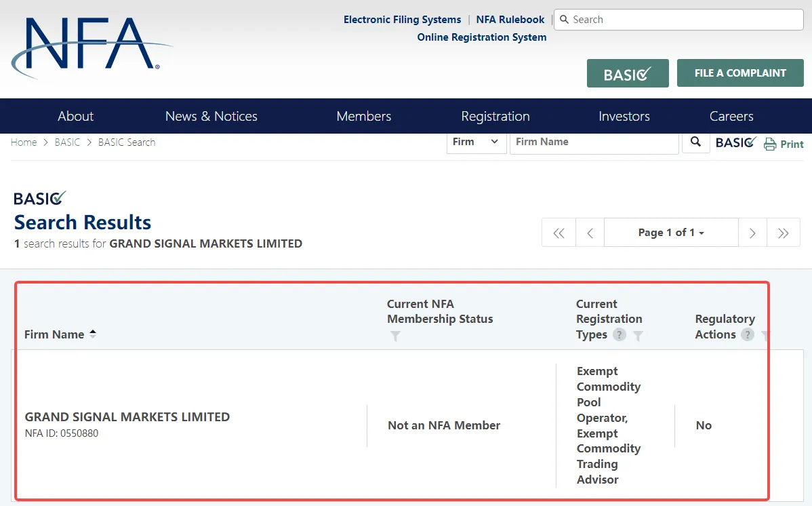Image resolution: width=812 pixels, height=506 pixels.
Task: Sort by Firm Name arrows
Action: coord(93,334)
